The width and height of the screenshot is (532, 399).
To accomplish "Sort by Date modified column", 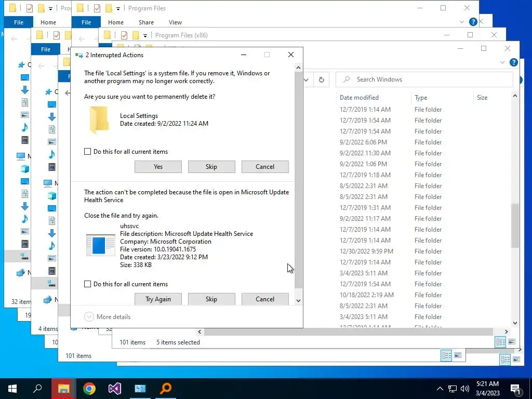I will pyautogui.click(x=359, y=98).
